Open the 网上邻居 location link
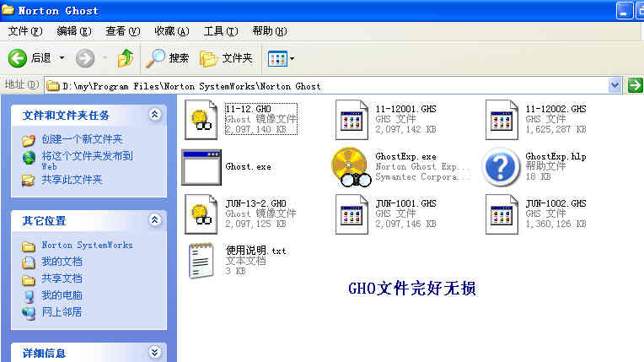The height and width of the screenshot is (362, 644). click(x=62, y=312)
